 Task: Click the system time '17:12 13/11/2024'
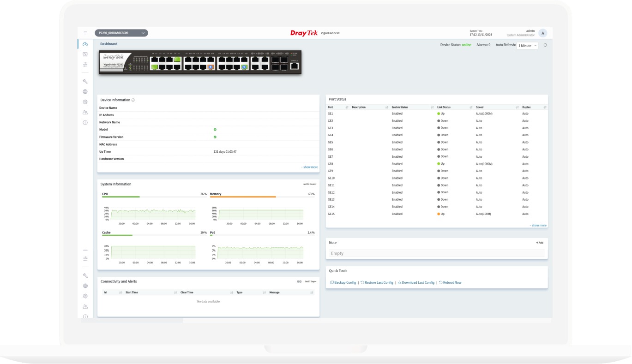481,35
